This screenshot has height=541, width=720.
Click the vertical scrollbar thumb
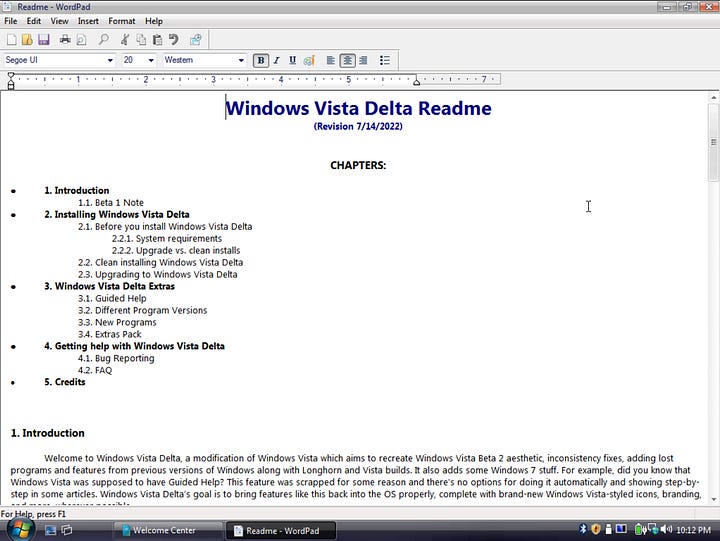713,142
